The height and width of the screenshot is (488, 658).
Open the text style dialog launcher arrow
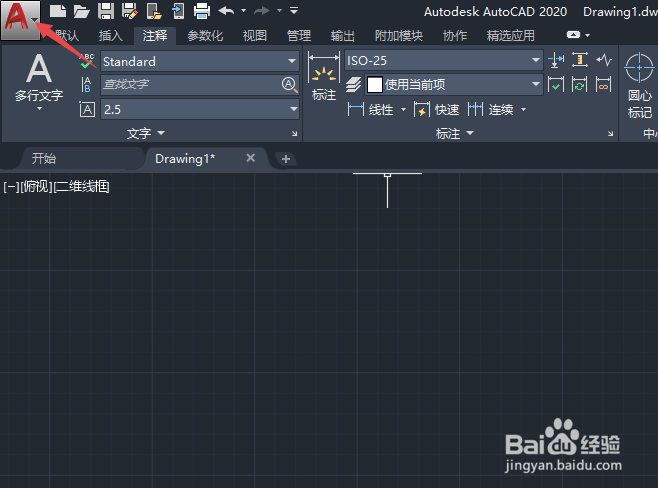click(295, 133)
